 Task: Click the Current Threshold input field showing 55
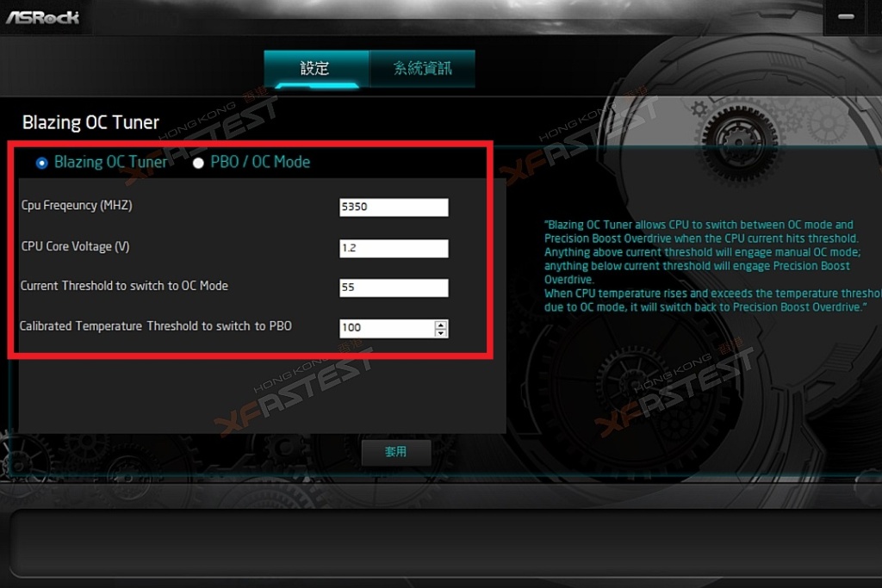tap(394, 288)
